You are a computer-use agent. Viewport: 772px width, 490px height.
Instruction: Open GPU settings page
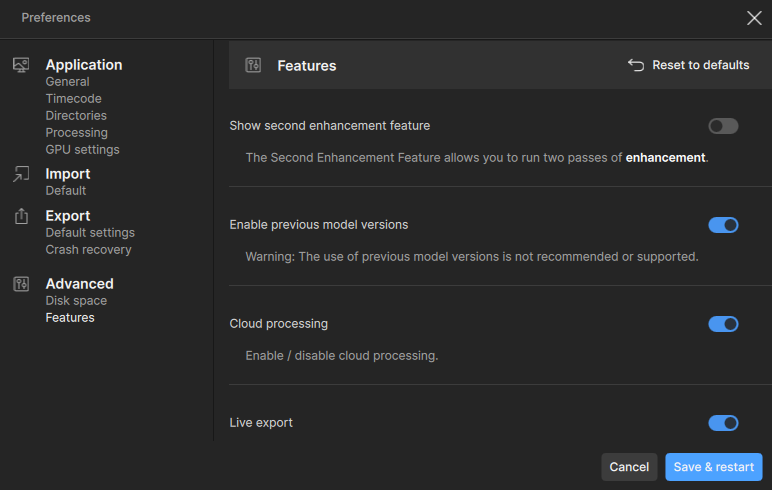(x=82, y=150)
